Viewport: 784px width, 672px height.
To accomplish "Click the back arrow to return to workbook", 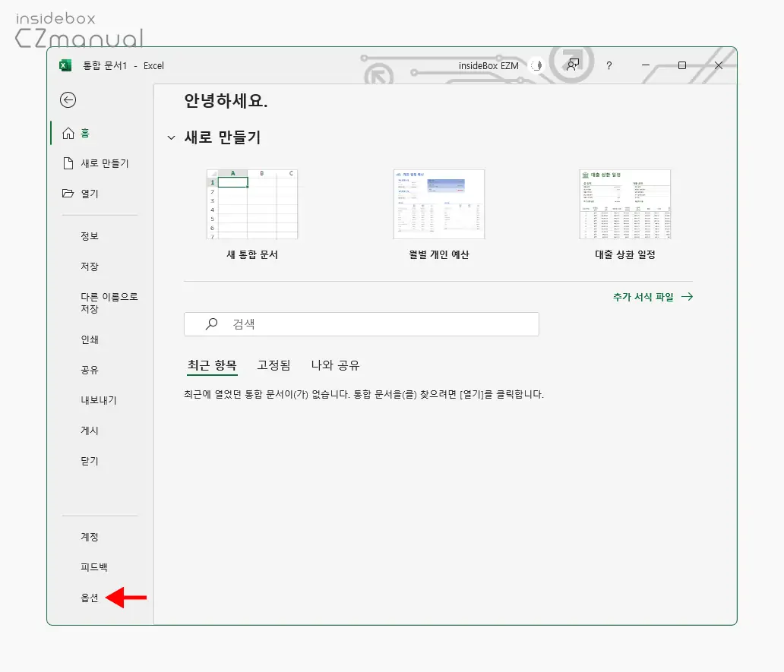I will coord(68,100).
